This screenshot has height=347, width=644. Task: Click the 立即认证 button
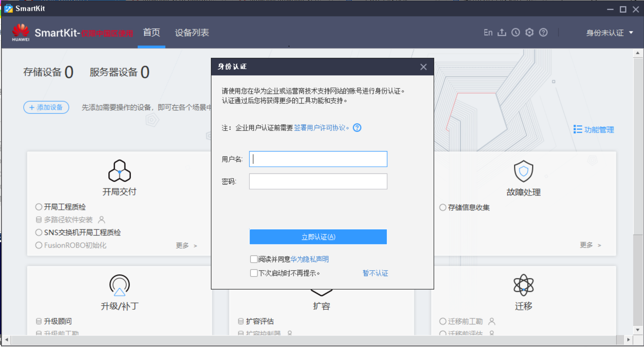tap(318, 237)
